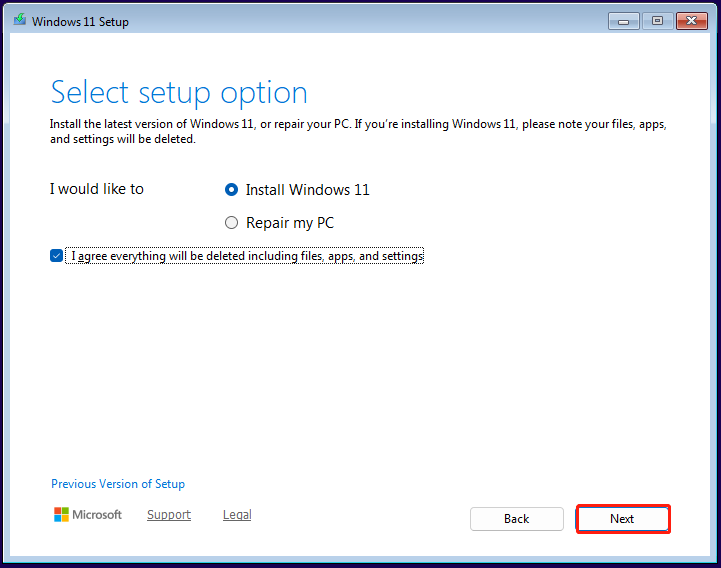Click the Windows 11 Setup title bar icon
Screen dimensions: 721x568
pyautogui.click(x=20, y=19)
